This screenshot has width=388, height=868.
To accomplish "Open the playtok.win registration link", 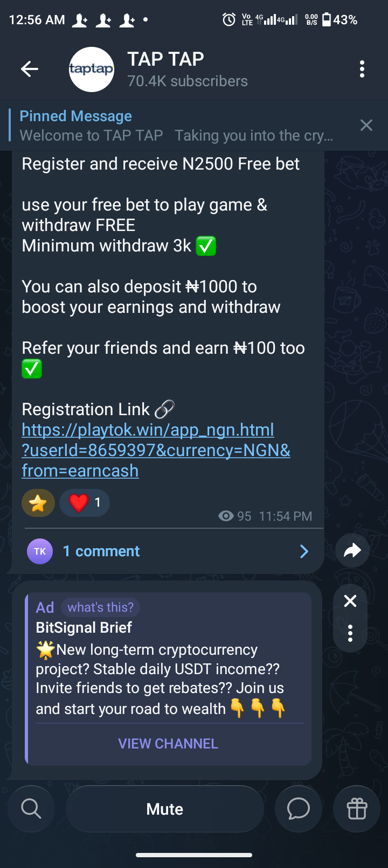I will point(156,450).
